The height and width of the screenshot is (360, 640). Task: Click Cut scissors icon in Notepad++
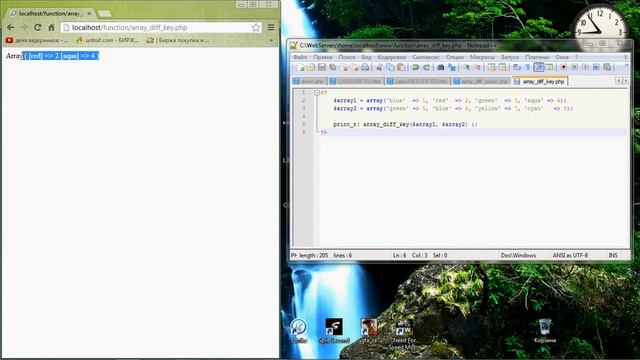tap(379, 67)
